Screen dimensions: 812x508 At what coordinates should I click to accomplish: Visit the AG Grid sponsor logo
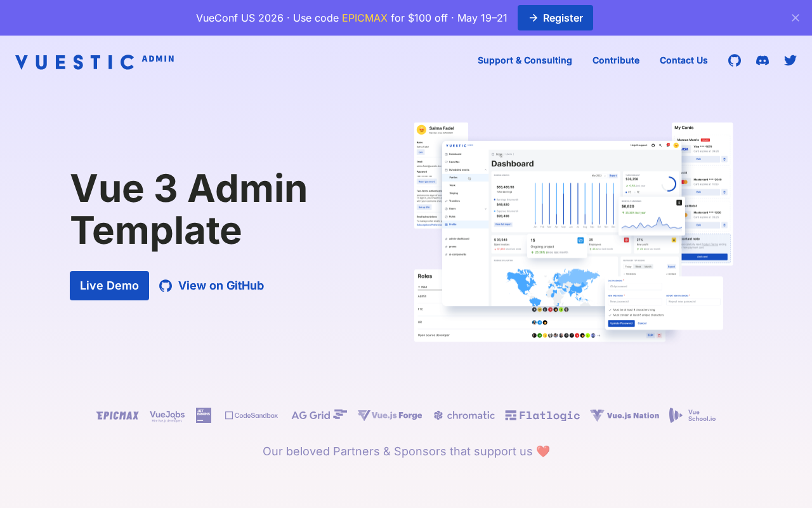point(319,415)
